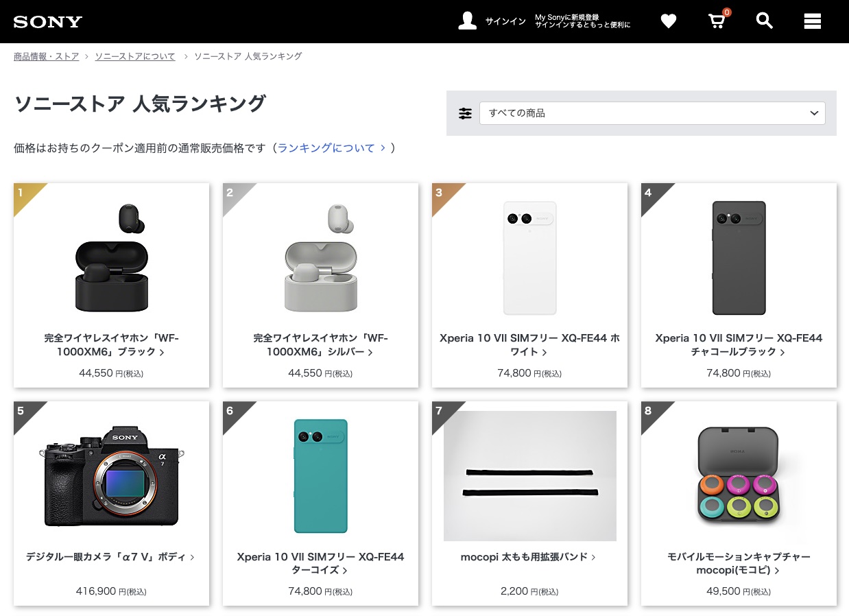Click the filter sliders icon

(x=465, y=113)
